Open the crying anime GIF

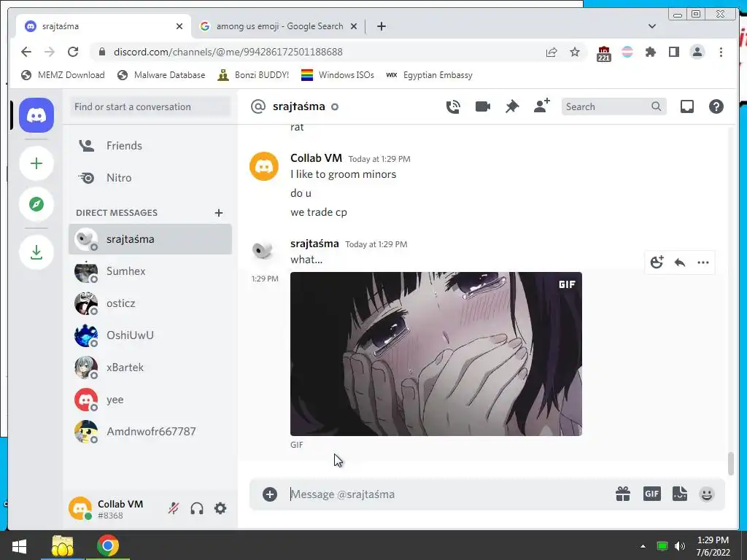click(436, 354)
